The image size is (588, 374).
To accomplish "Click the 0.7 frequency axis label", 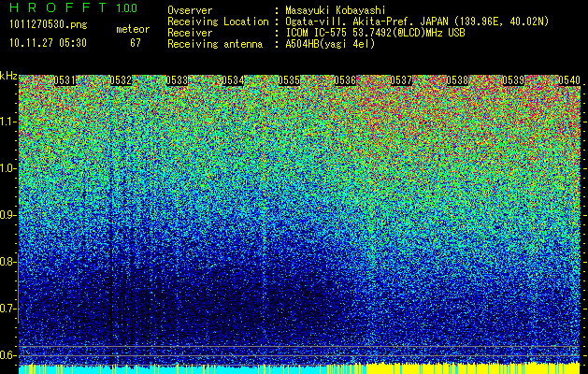I will 8,309.
